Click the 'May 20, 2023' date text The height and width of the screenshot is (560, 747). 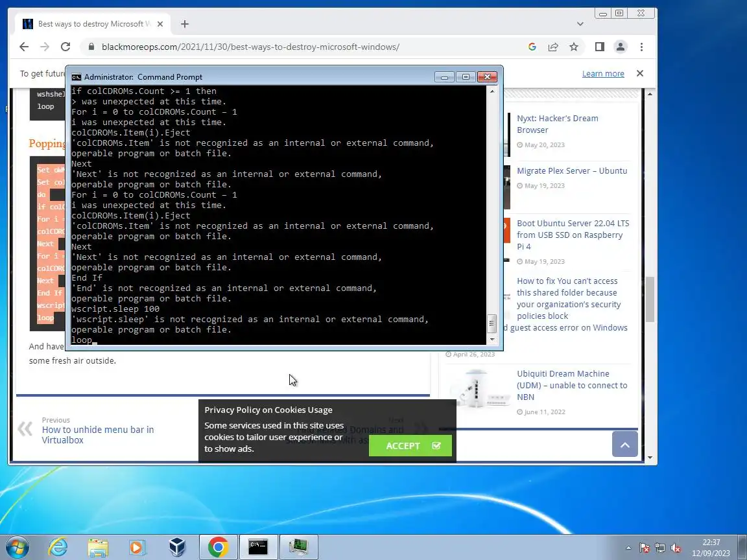(545, 145)
